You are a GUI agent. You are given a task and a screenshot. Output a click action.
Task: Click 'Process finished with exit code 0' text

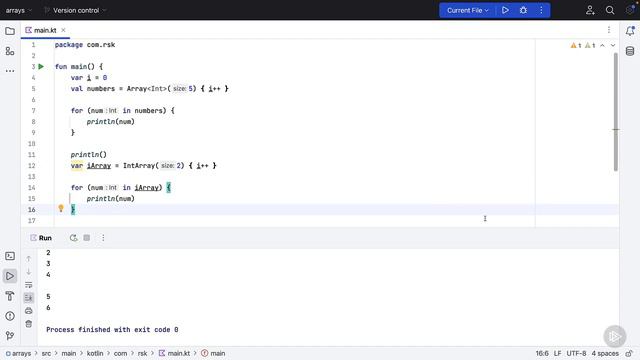pyautogui.click(x=112, y=330)
